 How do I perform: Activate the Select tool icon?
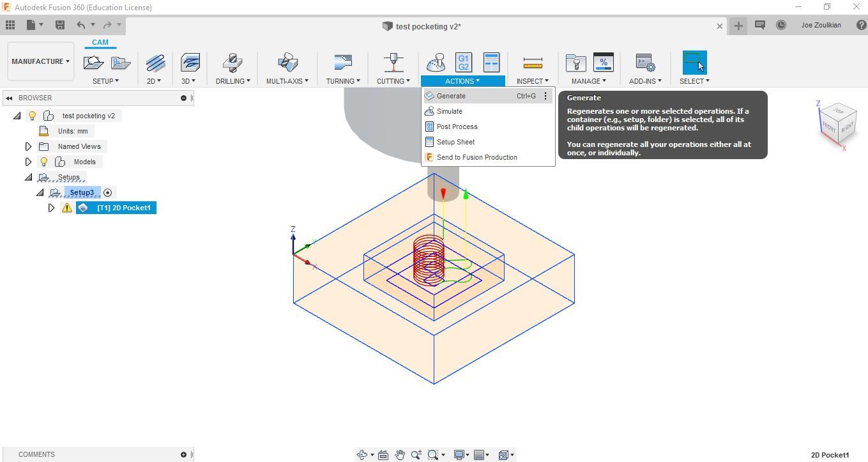coord(694,63)
